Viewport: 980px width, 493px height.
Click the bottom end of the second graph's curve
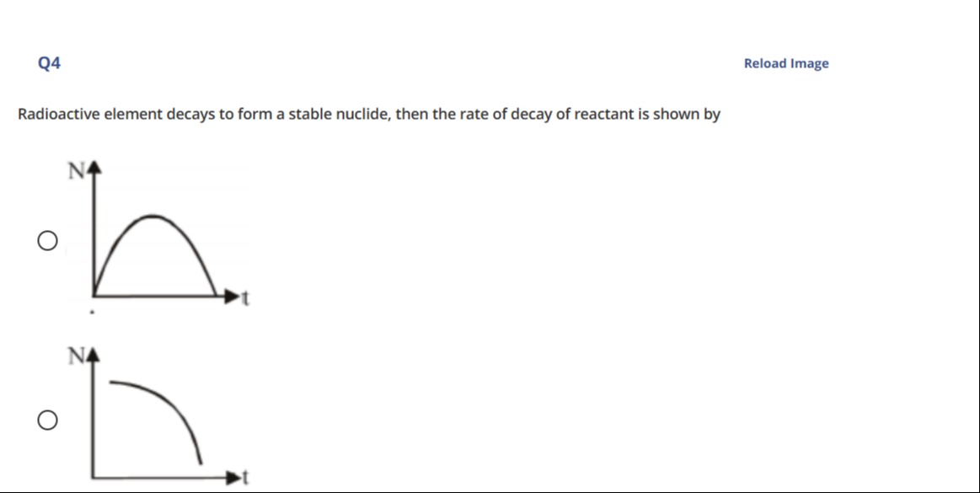[200, 463]
